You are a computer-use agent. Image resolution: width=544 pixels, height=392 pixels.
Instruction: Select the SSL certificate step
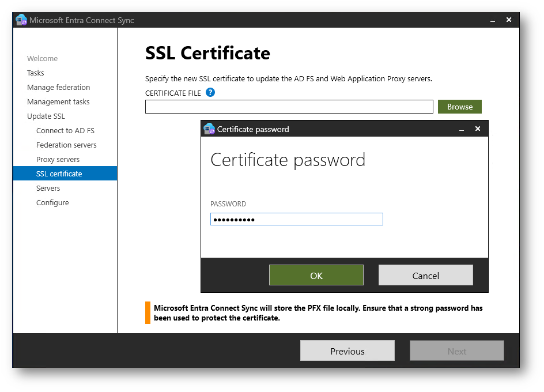pos(65,174)
